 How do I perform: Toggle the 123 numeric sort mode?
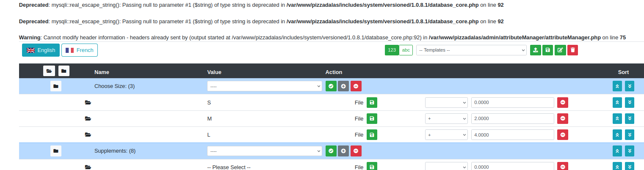point(392,50)
